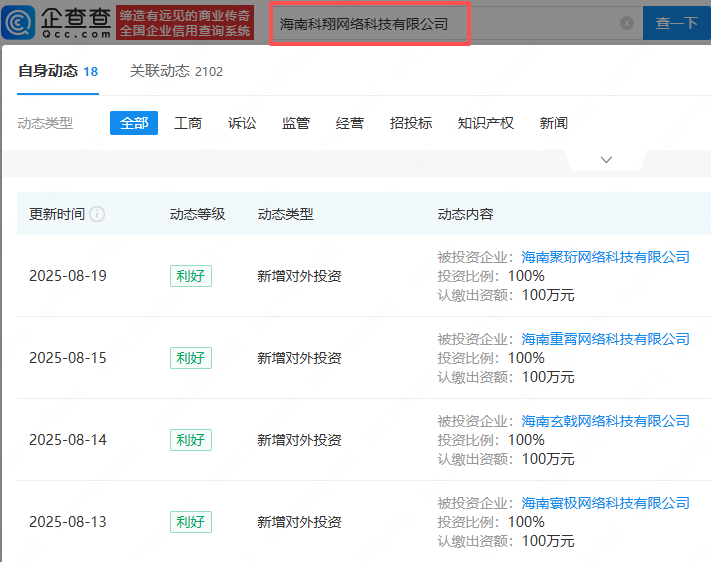Click the 利好 tag for 2025-08-13
Viewport: 711px width, 562px height.
(x=190, y=522)
